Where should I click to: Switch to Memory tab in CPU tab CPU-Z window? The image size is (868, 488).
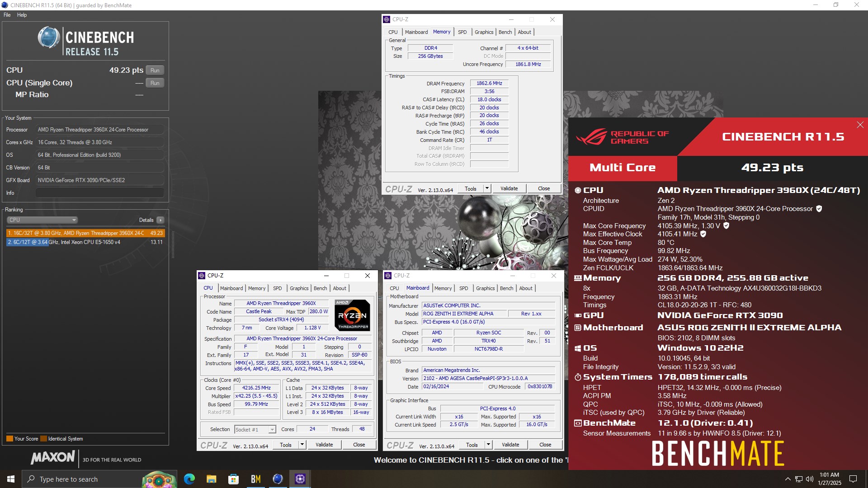257,288
